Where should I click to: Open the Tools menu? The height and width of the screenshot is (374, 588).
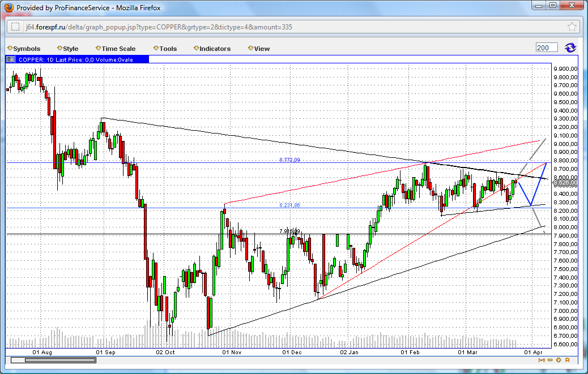(165, 49)
